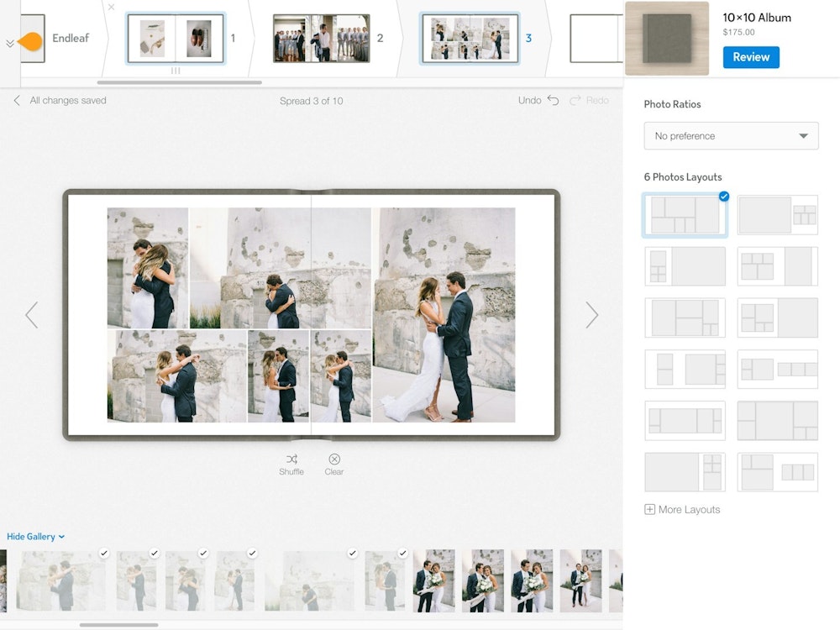This screenshot has width=840, height=630.
Task: Go to the previous spread arrow
Action: 32,315
